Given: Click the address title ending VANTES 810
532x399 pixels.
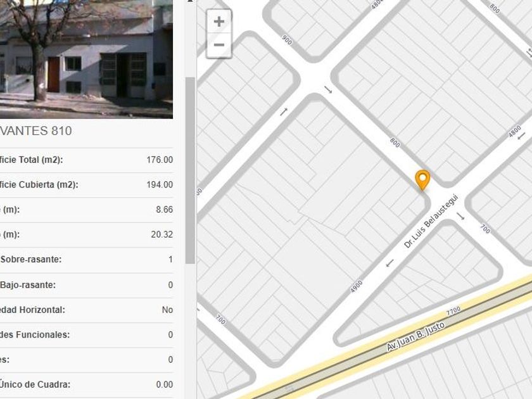Looking at the screenshot, I should pos(35,131).
